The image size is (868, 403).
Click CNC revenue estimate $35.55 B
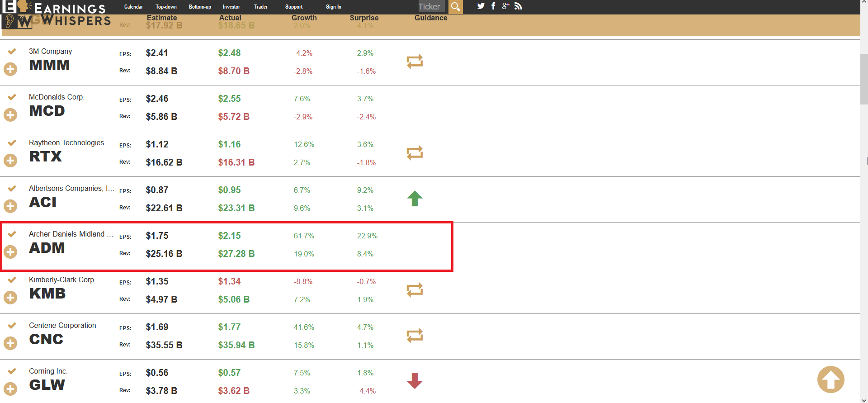point(164,345)
